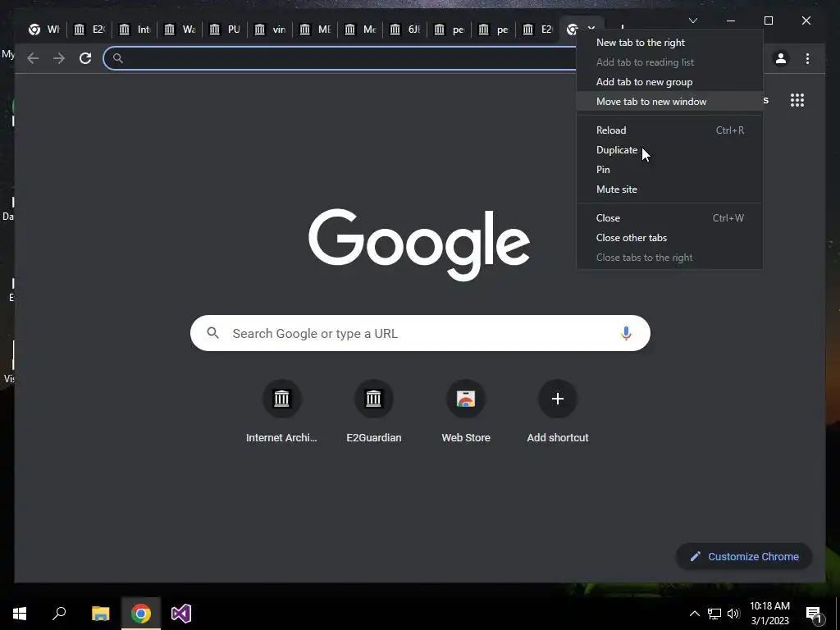Start voice search with the microphone icon
This screenshot has height=630, width=840.
click(x=626, y=333)
